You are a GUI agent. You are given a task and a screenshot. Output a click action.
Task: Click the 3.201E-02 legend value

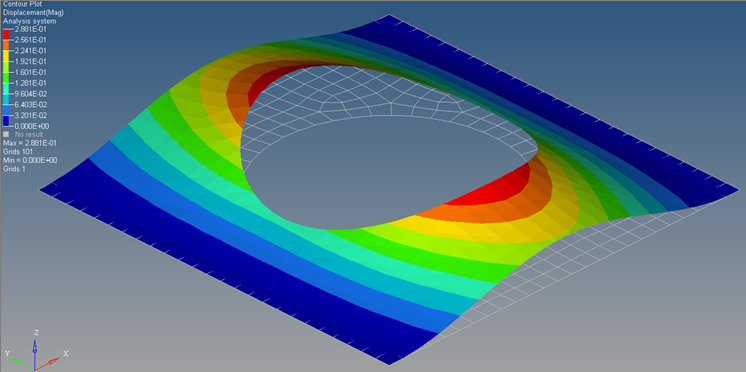point(30,116)
